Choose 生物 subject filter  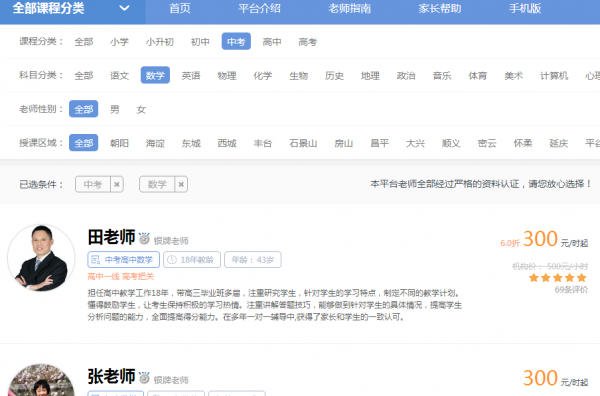(x=298, y=75)
